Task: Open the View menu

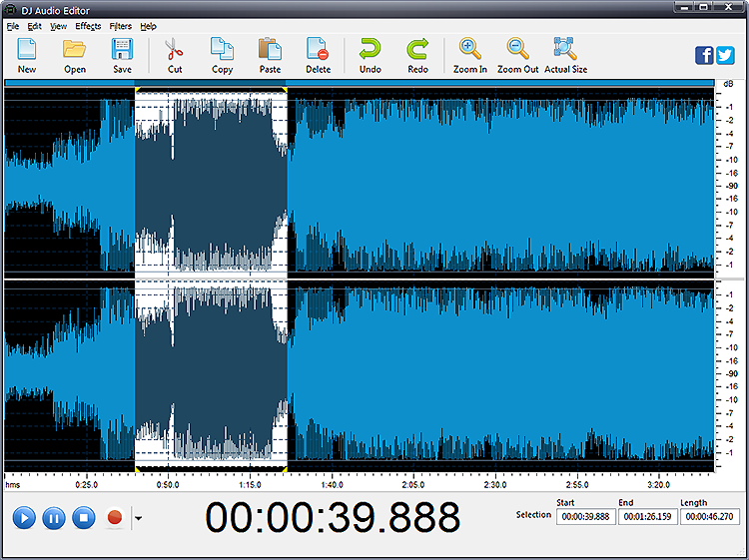Action: coord(58,26)
